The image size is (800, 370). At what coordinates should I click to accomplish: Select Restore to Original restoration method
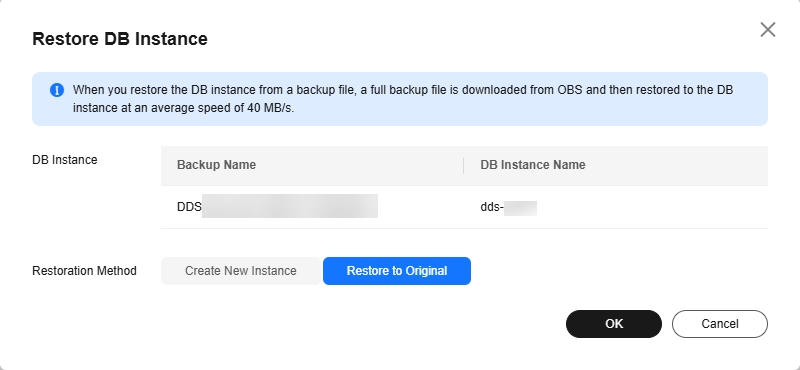397,270
